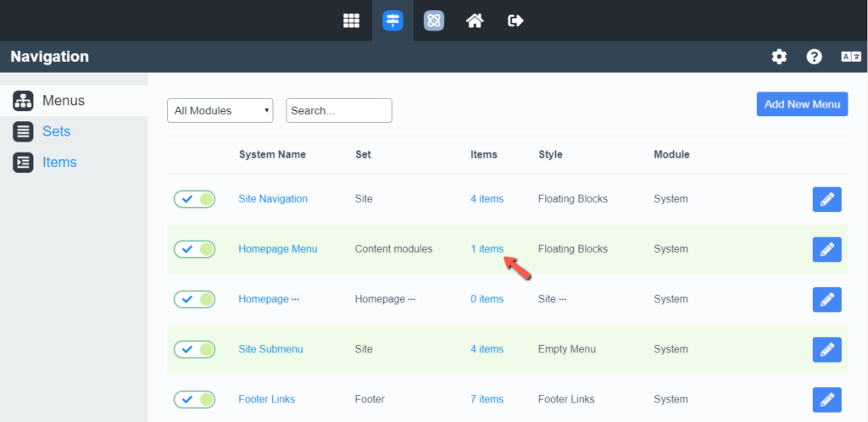Click the language A-Z icon
The width and height of the screenshot is (868, 422).
(850, 57)
